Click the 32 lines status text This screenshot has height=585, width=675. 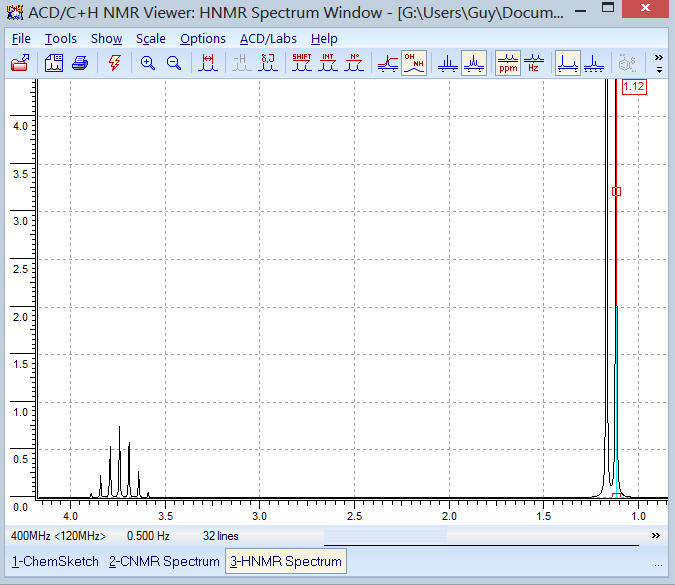click(220, 536)
